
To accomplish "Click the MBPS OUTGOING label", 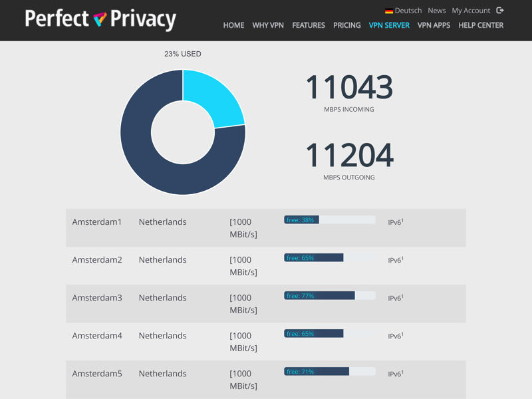I will [348, 177].
